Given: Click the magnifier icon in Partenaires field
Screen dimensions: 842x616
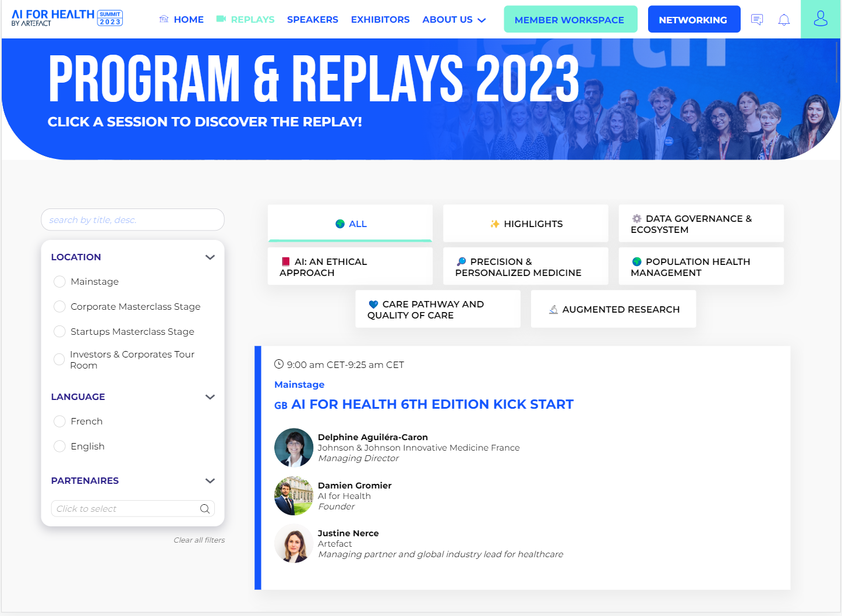Looking at the screenshot, I should tap(204, 509).
